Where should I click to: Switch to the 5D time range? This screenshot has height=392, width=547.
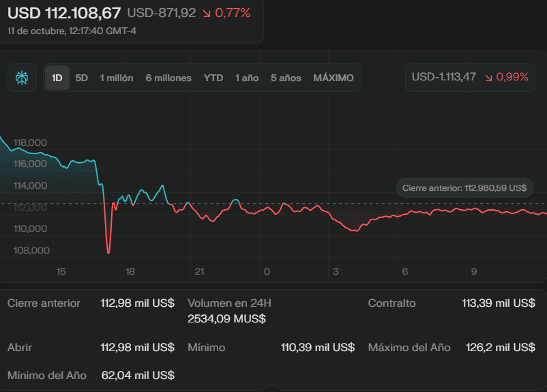[x=82, y=78]
